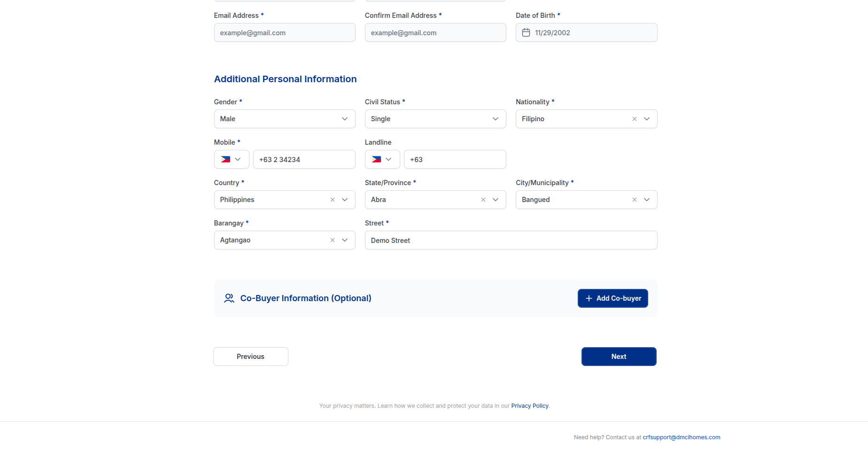Click the Landline number input field

[x=455, y=159]
